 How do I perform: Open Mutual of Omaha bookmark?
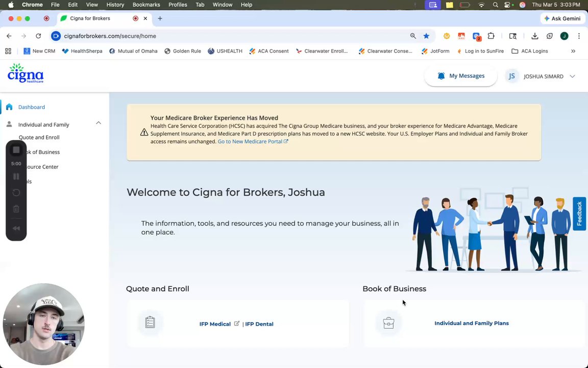pyautogui.click(x=134, y=51)
